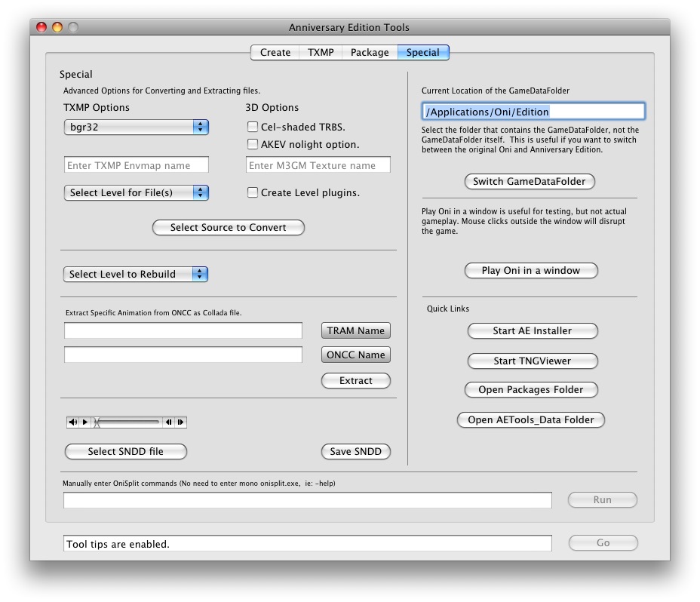This screenshot has width=700, height=602.
Task: Open the bgr32 TXMP format dropdown
Action: pos(137,127)
